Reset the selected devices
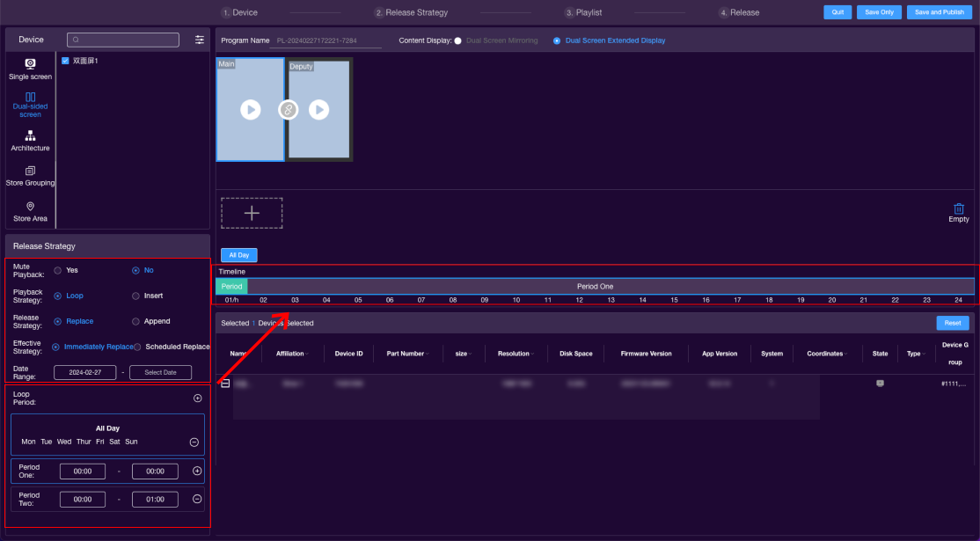980x541 pixels. pyautogui.click(x=953, y=323)
